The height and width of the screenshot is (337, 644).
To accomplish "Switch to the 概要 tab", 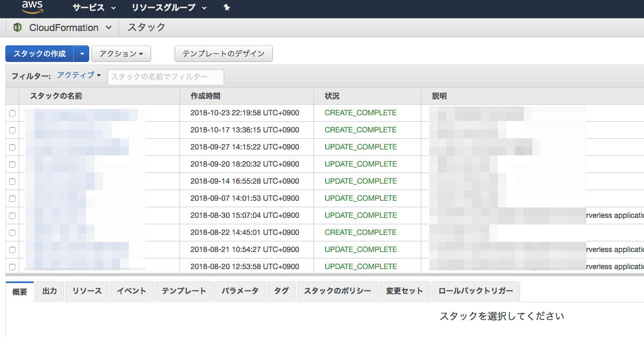I will coord(20,291).
